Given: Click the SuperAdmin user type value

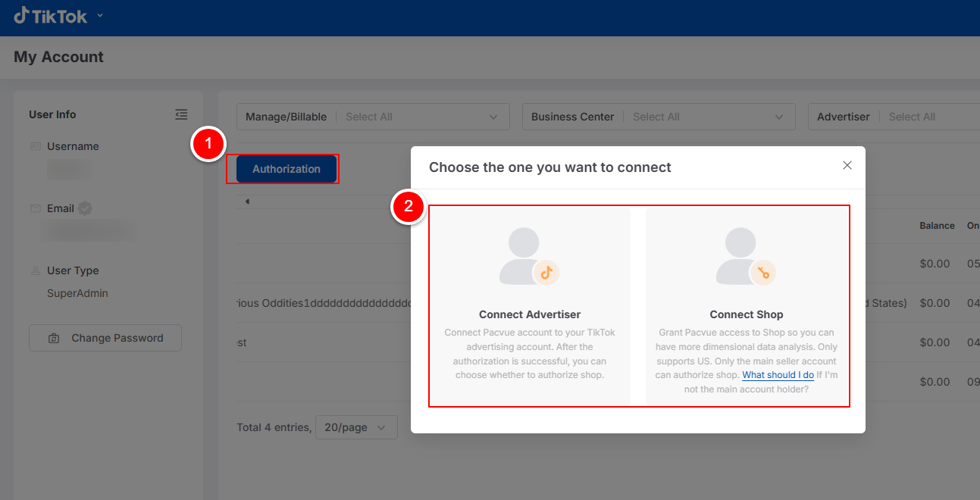Looking at the screenshot, I should 77,293.
